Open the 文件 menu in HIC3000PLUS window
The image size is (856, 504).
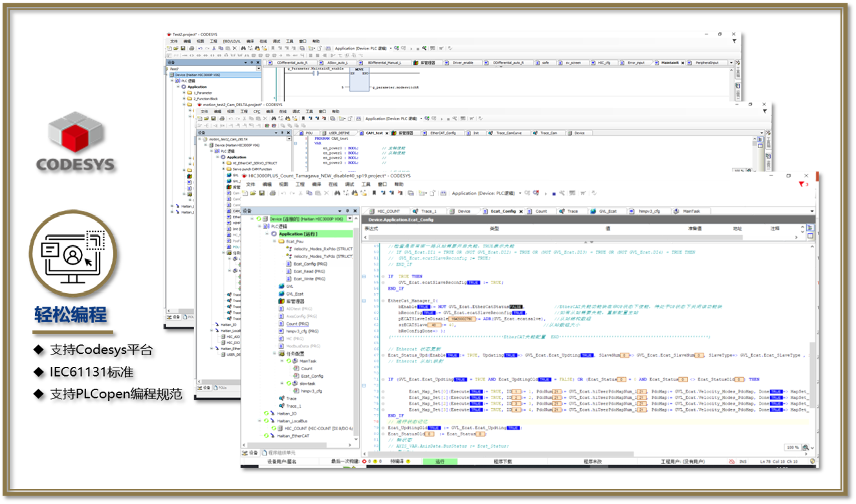point(250,184)
